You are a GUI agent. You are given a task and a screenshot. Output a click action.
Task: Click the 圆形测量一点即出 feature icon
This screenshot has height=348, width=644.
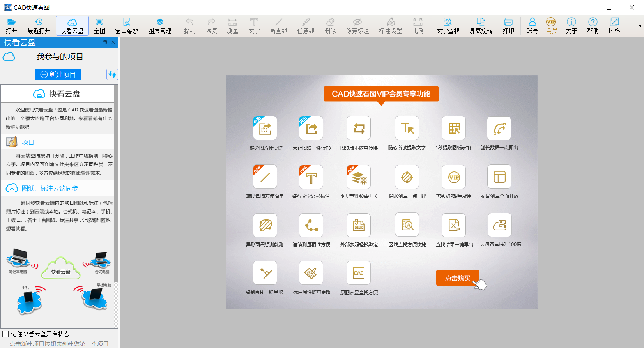[407, 177]
